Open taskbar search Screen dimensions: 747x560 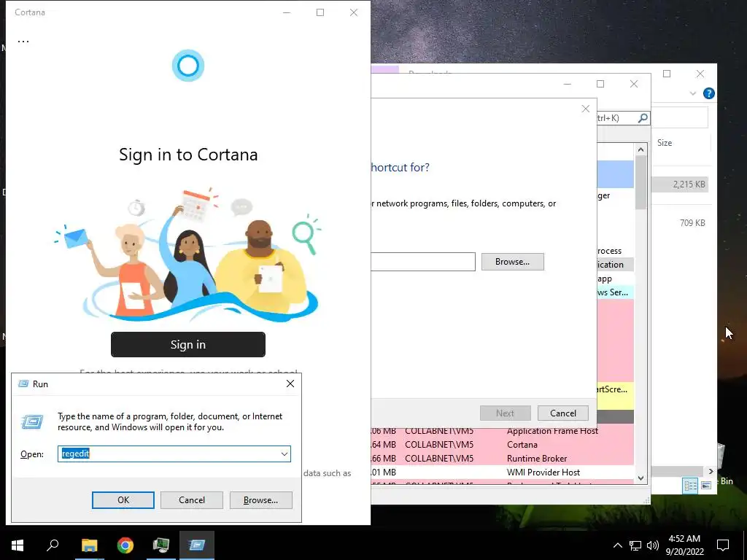click(x=53, y=545)
